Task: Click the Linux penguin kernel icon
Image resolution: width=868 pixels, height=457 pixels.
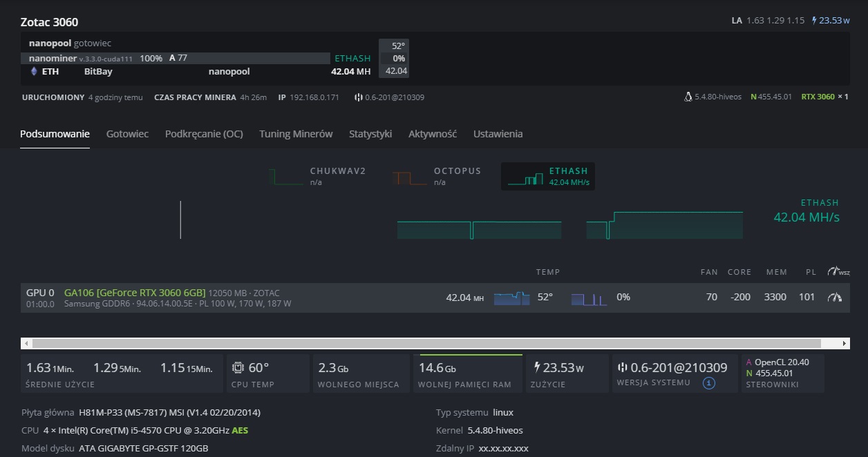Action: pyautogui.click(x=688, y=97)
